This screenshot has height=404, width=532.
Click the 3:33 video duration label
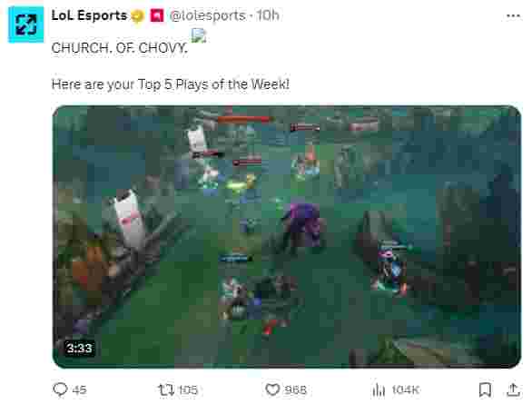[x=79, y=348]
